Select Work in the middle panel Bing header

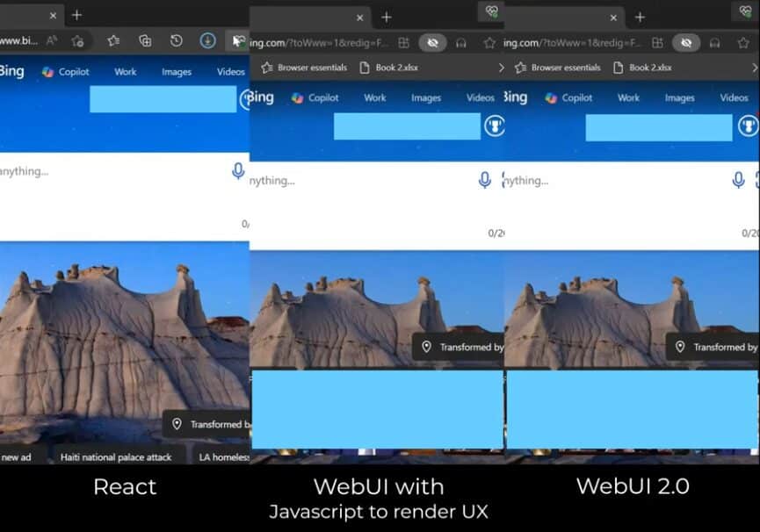coord(374,97)
